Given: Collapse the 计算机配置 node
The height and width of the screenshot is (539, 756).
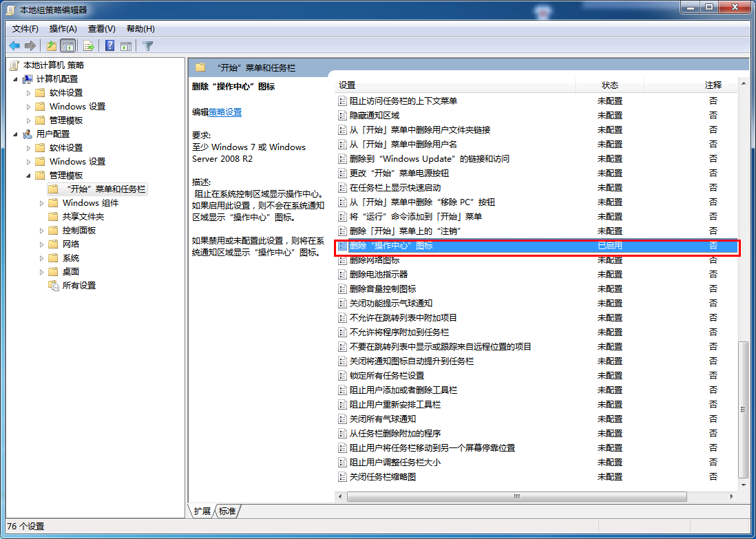Looking at the screenshot, I should (x=15, y=79).
